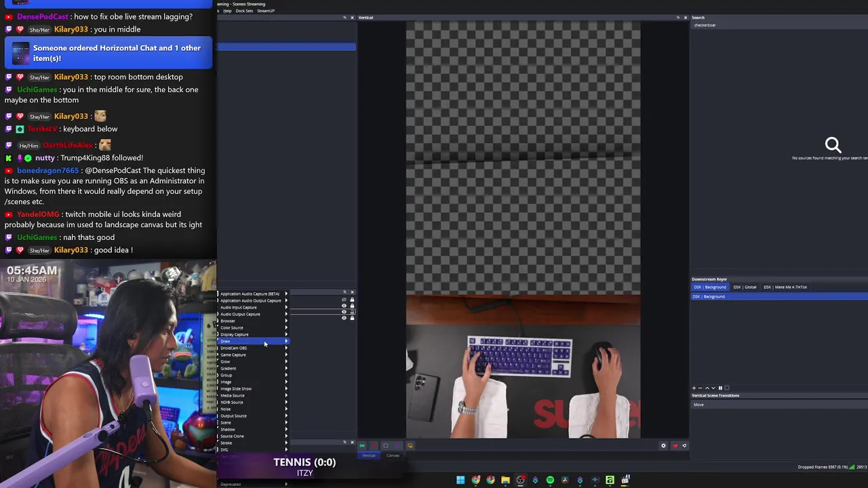Move Downstream Keyer item up

click(707, 388)
